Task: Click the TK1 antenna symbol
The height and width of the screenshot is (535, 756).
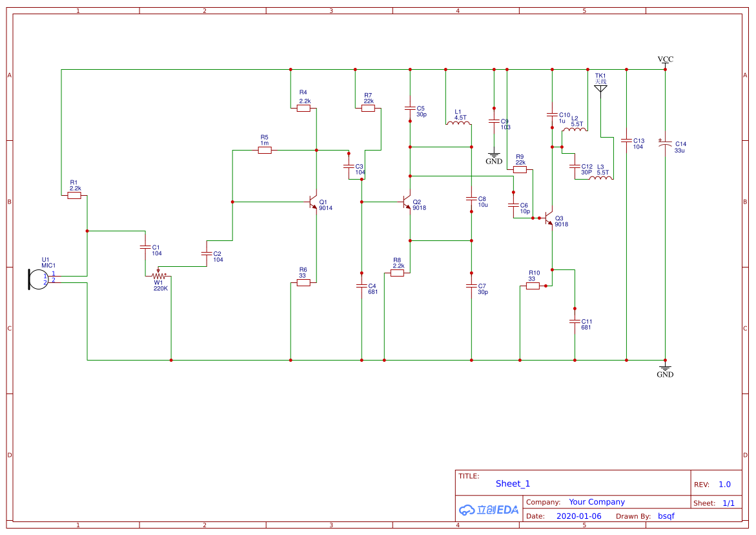Action: [601, 90]
